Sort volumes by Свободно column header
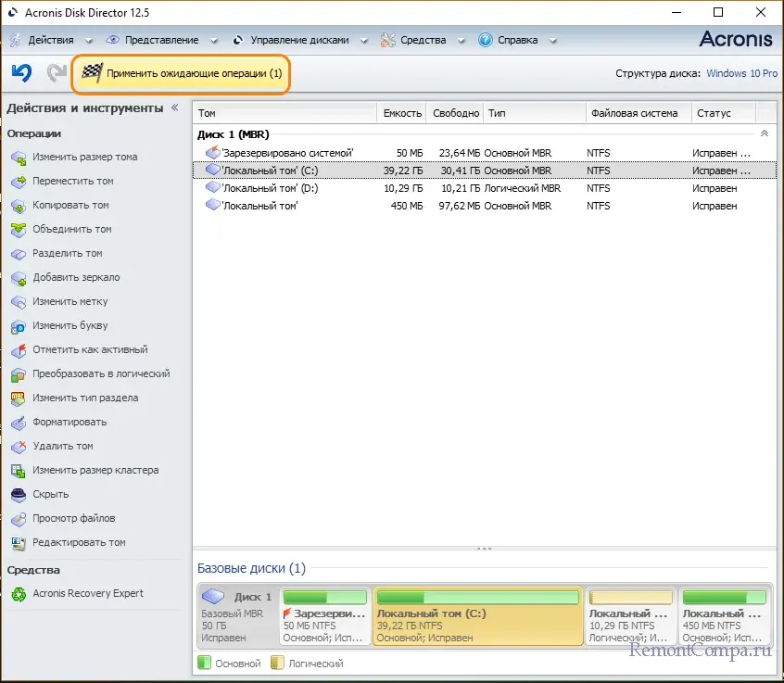 coord(456,113)
